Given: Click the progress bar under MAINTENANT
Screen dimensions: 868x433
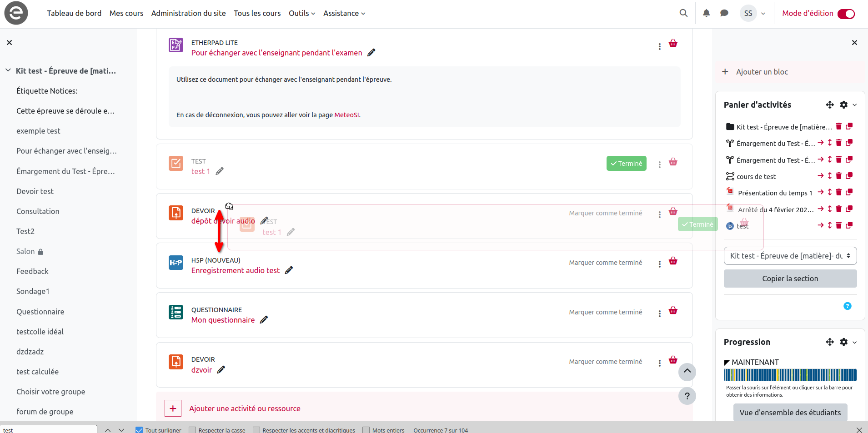Looking at the screenshot, I should pos(790,375).
